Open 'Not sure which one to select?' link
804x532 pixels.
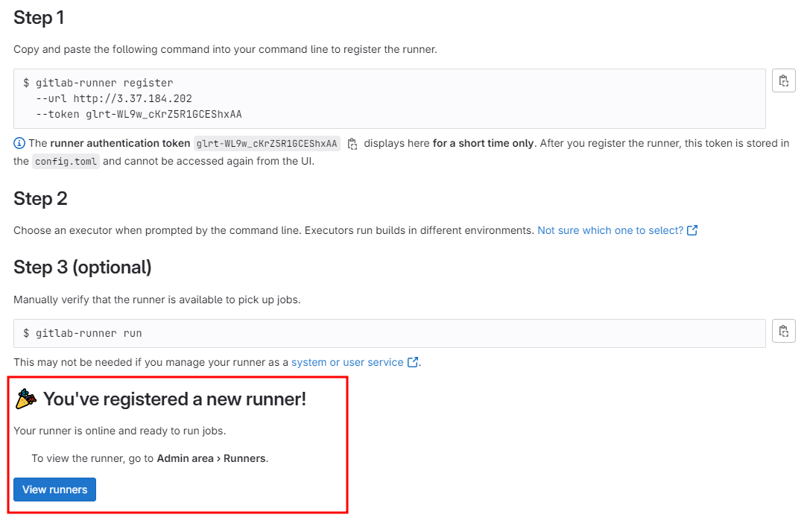[610, 231]
